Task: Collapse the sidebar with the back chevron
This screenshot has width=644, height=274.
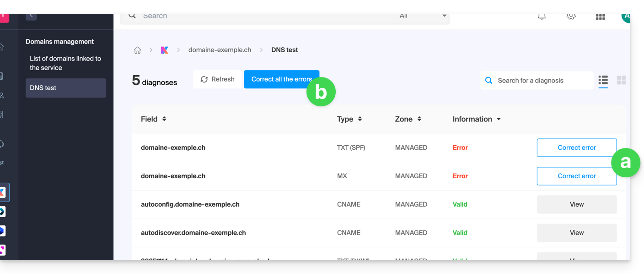Action: [x=31, y=16]
